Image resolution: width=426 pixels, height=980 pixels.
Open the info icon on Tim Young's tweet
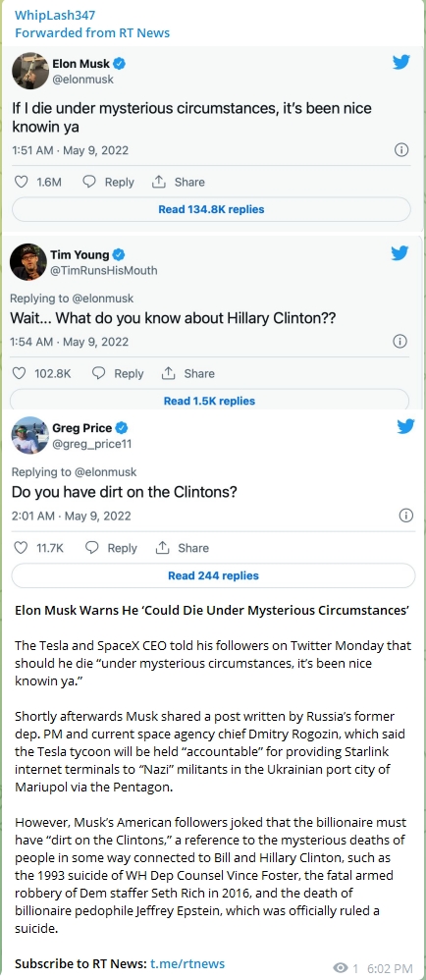pyautogui.click(x=399, y=342)
